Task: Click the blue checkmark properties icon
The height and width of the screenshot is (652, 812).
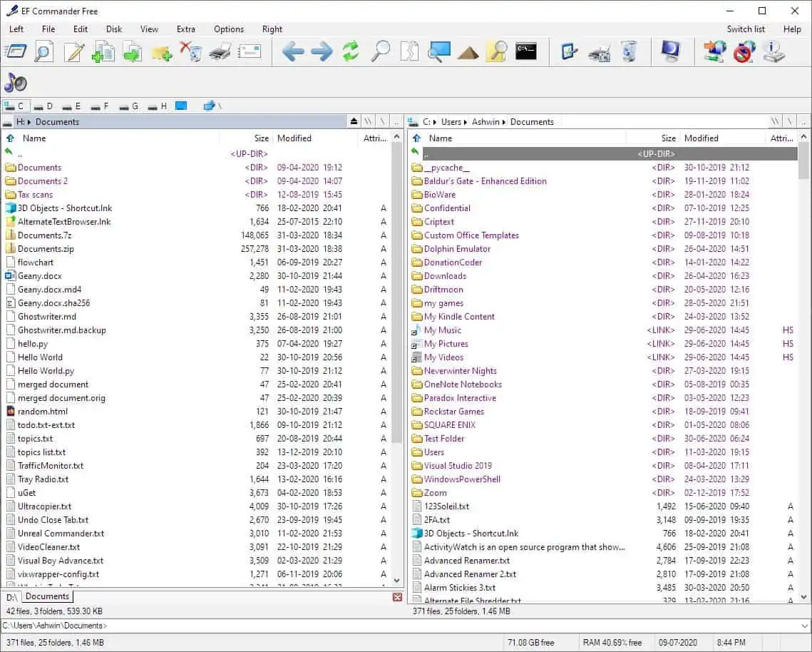Action: [x=569, y=51]
